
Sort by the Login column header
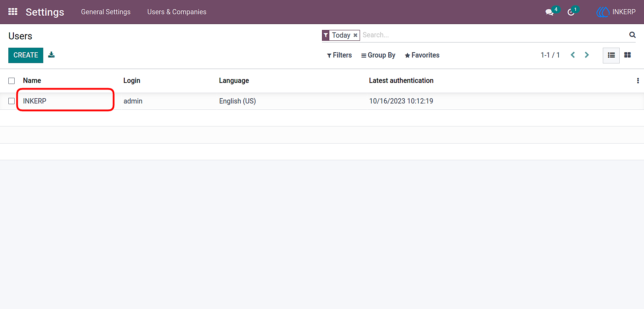(132, 80)
